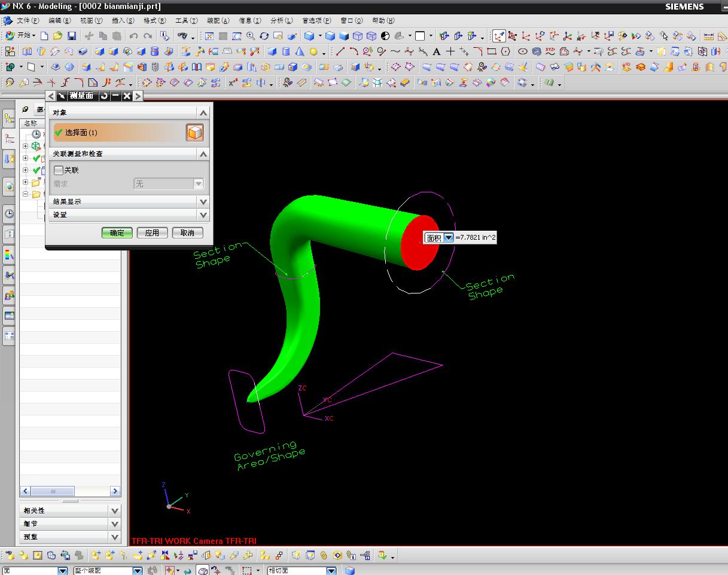Image resolution: width=728 pixels, height=575 pixels.
Task: Open the 编辑 menu
Action: point(59,21)
